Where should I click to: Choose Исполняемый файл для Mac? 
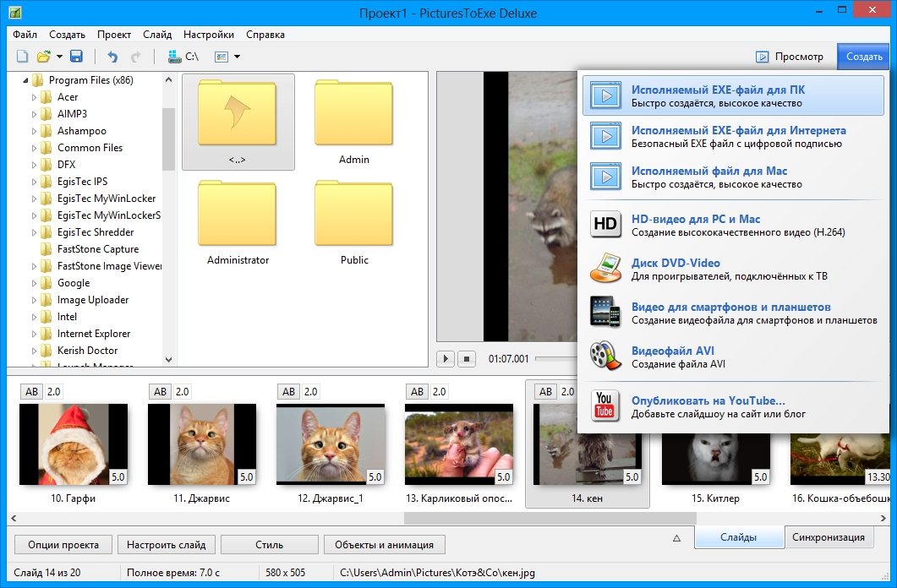733,177
